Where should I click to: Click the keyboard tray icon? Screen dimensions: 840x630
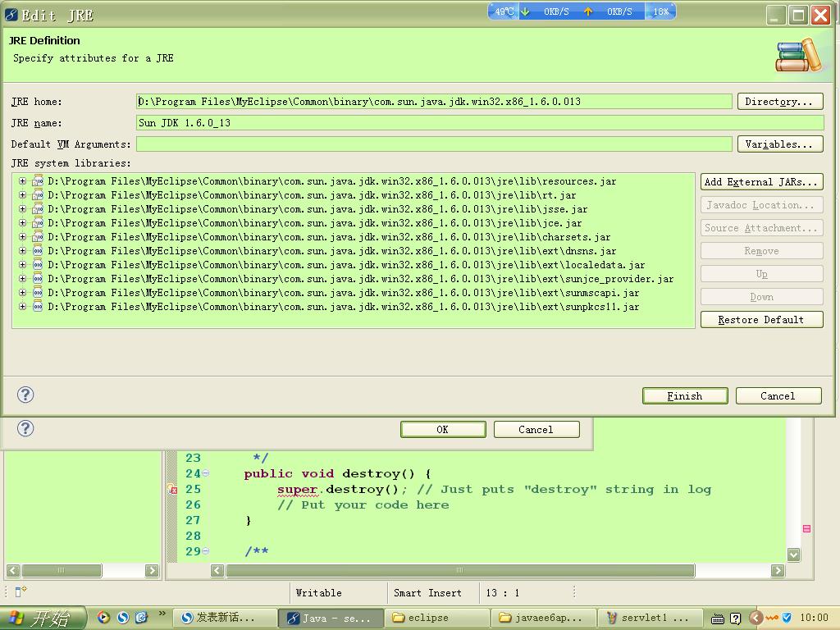pyautogui.click(x=717, y=619)
